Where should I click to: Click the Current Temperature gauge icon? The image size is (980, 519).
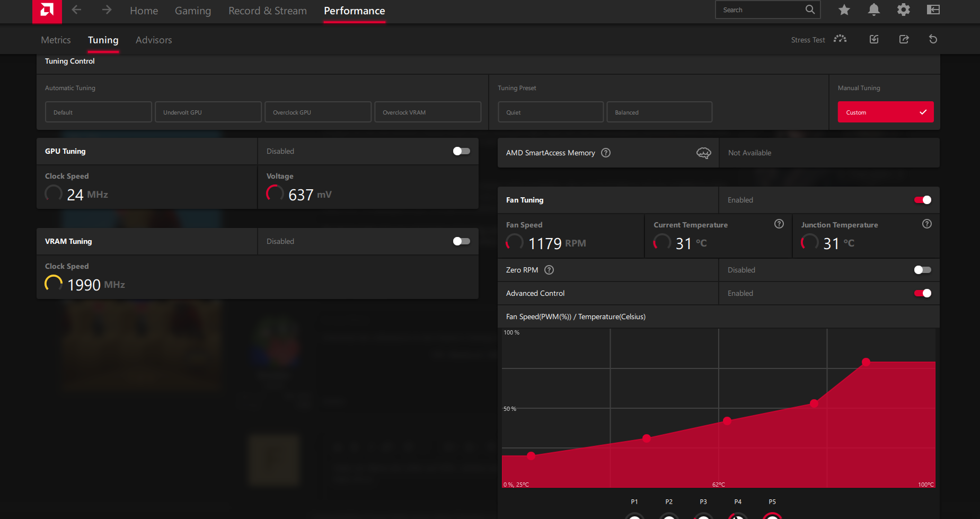pyautogui.click(x=662, y=242)
